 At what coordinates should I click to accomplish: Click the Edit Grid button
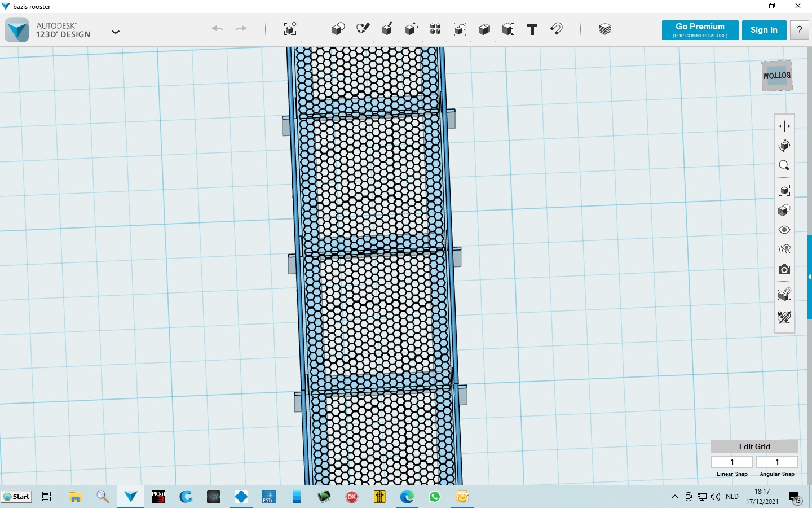point(754,446)
